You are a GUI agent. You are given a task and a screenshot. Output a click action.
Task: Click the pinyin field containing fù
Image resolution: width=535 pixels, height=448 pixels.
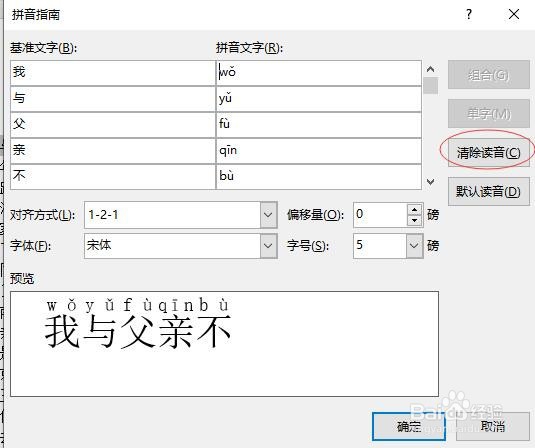pos(319,125)
